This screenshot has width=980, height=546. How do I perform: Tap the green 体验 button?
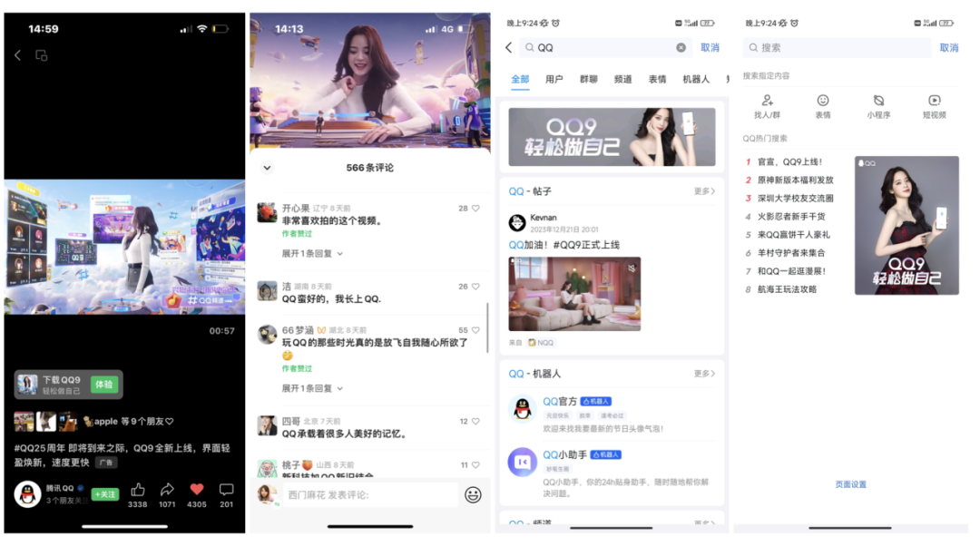click(103, 385)
